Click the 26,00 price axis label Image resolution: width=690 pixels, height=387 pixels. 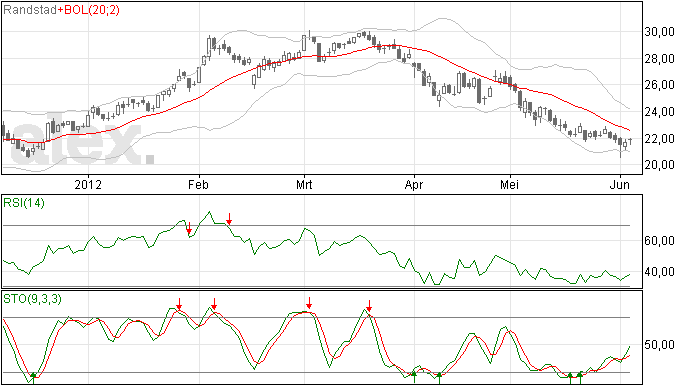click(x=659, y=85)
